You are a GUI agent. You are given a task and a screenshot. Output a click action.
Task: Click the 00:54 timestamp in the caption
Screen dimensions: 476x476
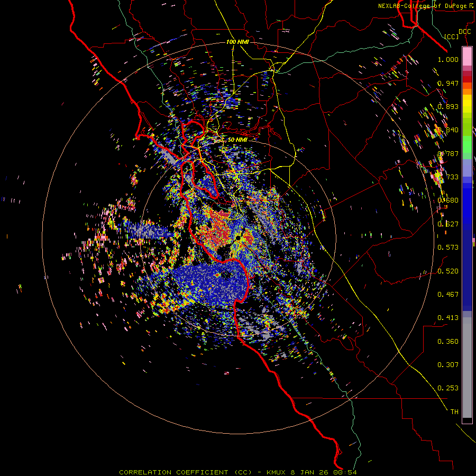point(345,472)
